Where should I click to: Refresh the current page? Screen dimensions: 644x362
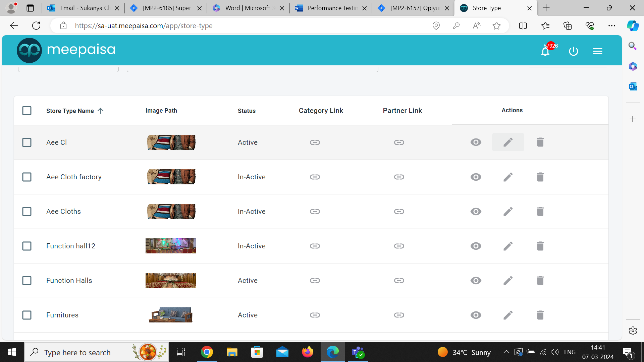[x=36, y=26]
